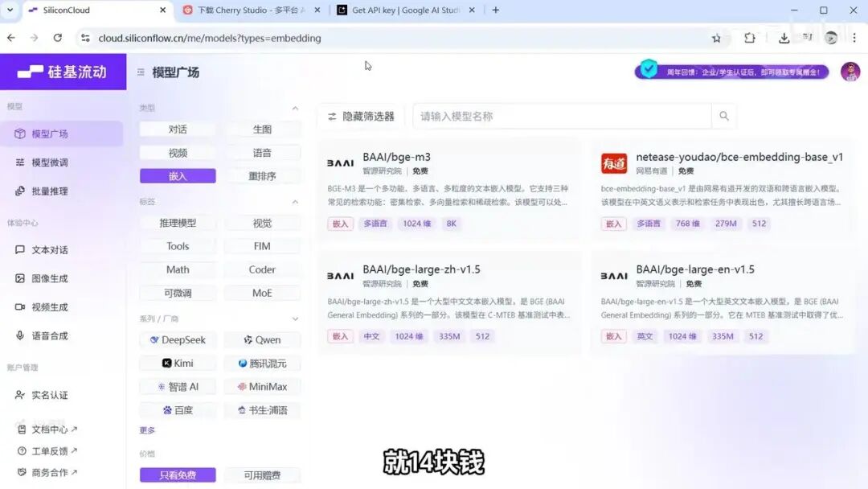The width and height of the screenshot is (868, 489).
Task: Click 隐藏筛选器 button
Action: (361, 117)
